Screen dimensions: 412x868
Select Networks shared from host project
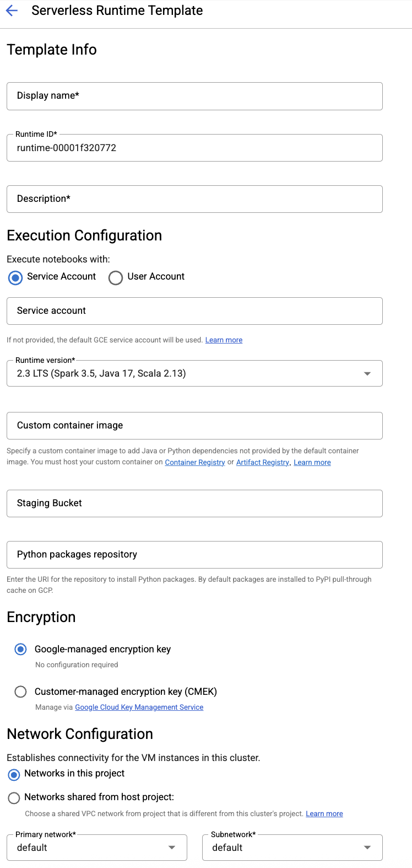[x=14, y=798]
